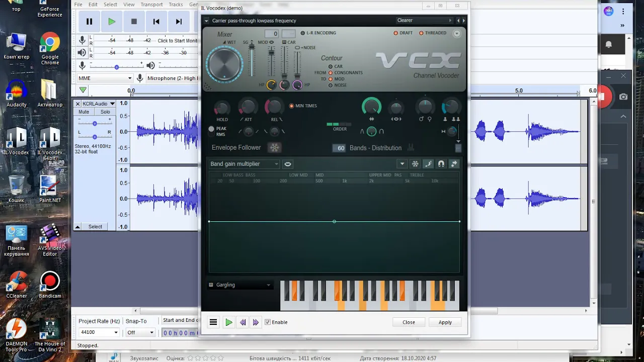
Task: Open the KCRLAudio track name dropdown
Action: tap(99, 104)
